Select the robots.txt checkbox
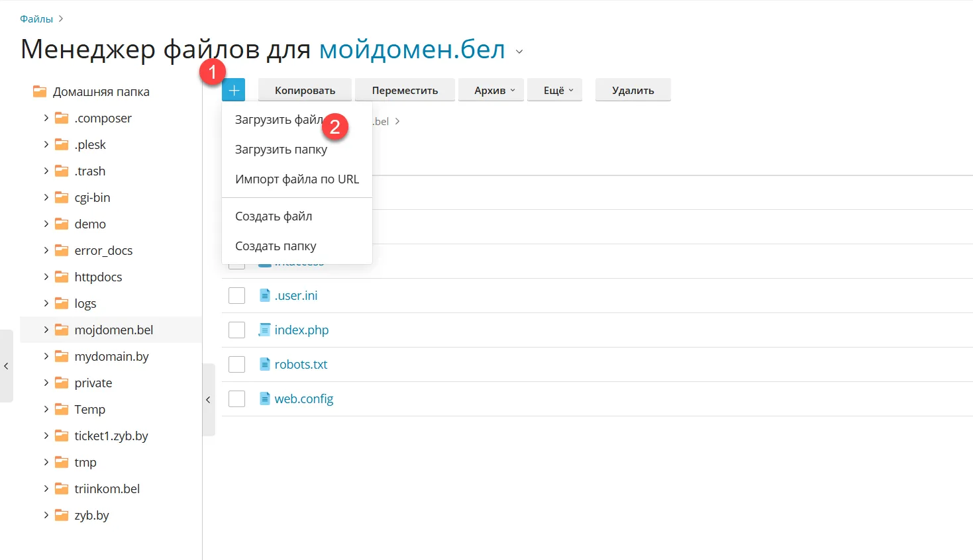 236,364
